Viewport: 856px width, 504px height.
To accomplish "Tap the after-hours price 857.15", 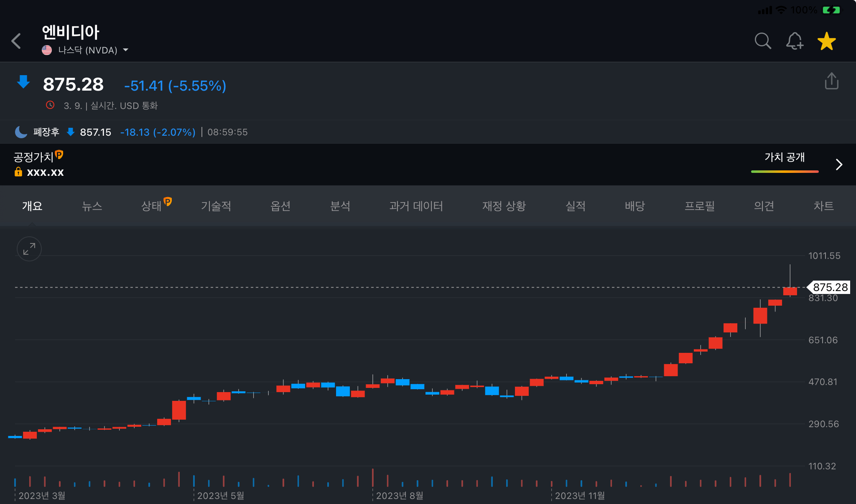I will [96, 132].
